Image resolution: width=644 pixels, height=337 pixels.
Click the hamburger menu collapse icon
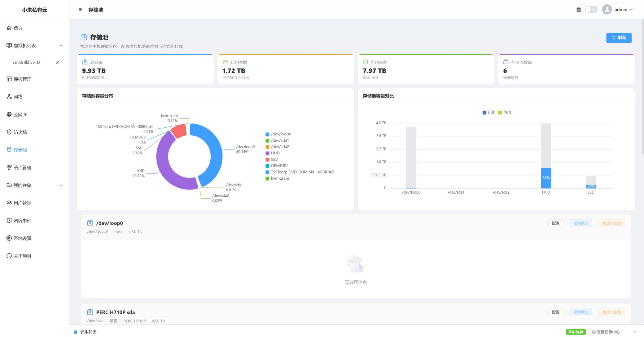tap(80, 10)
